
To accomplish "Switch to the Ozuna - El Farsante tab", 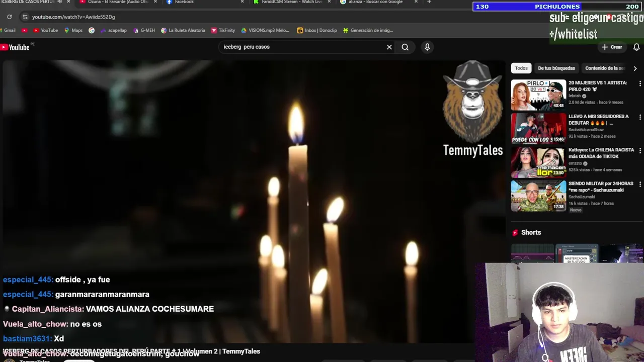I will (118, 2).
